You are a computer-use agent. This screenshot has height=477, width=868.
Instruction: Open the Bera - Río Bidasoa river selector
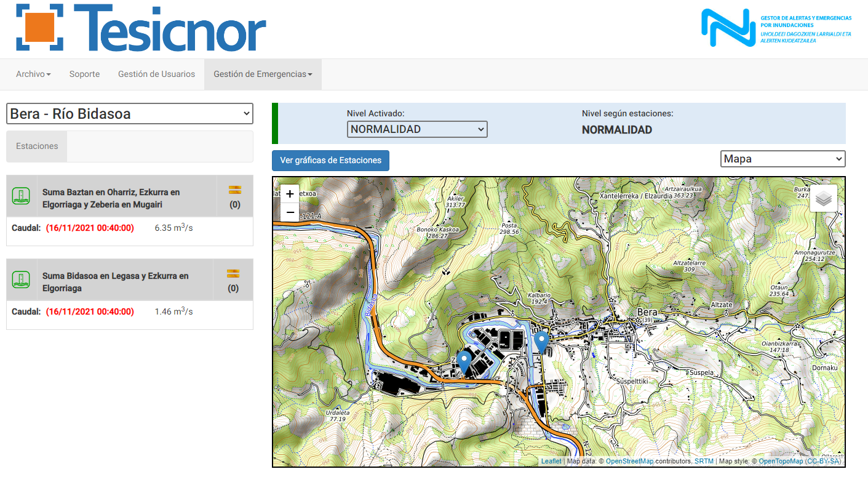(x=129, y=113)
